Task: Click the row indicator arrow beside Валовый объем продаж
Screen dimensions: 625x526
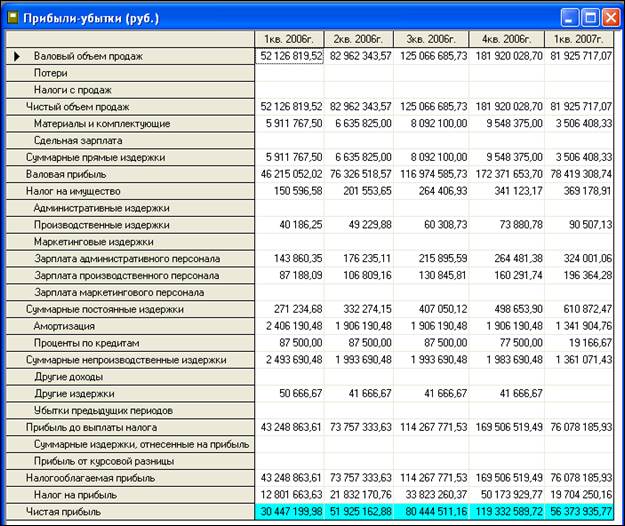Action: pos(17,56)
